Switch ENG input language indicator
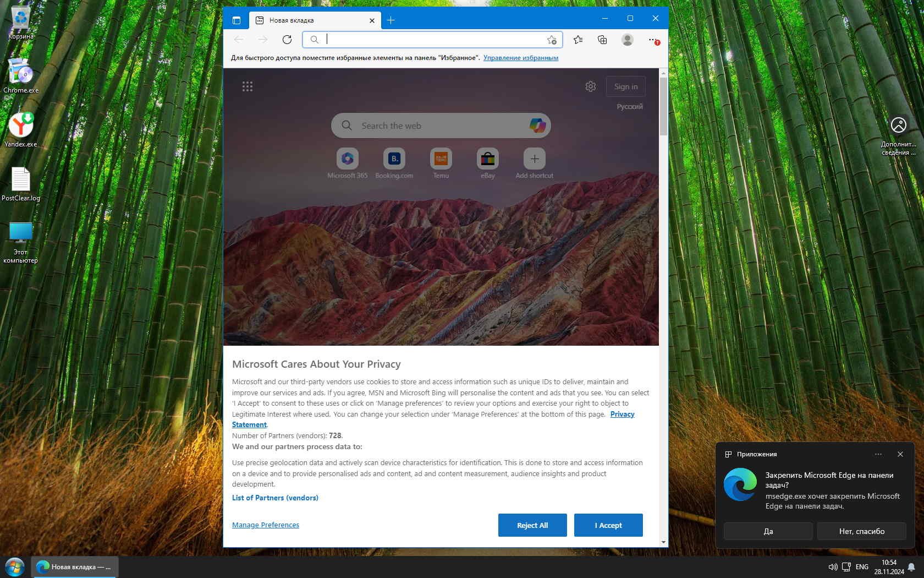Viewport: 924px width, 578px height. [x=862, y=567]
